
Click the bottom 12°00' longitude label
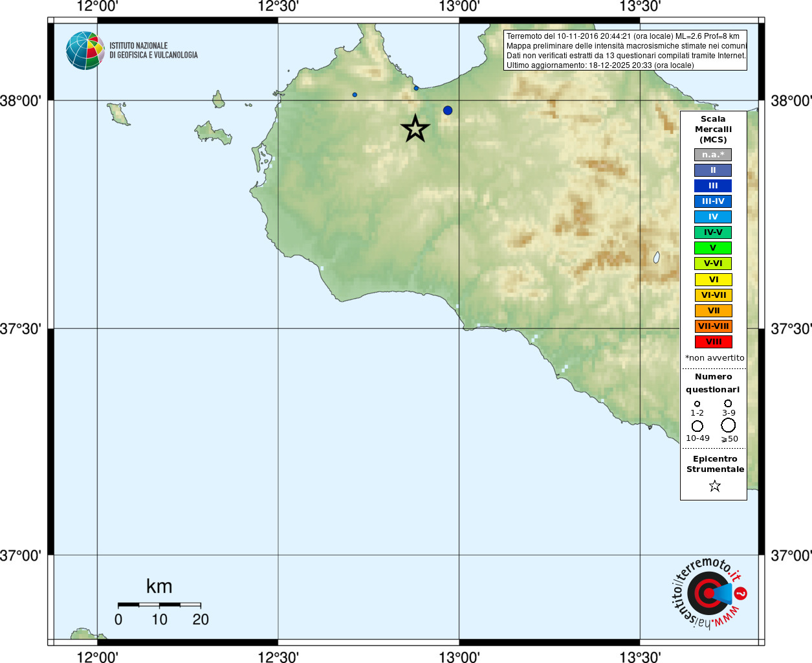[x=97, y=657]
